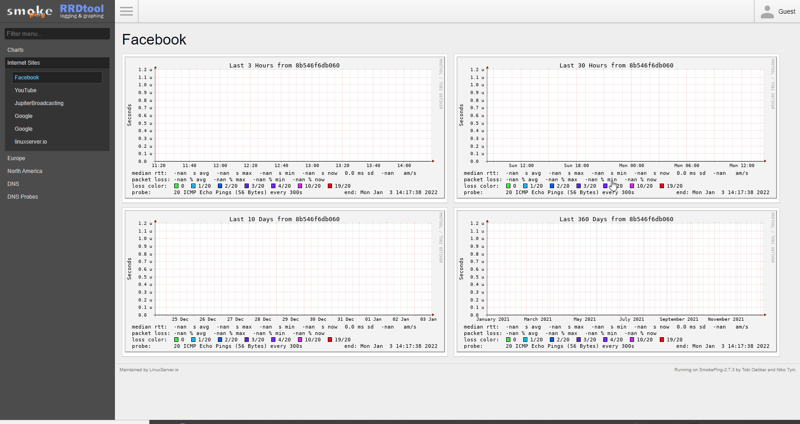Open the RRDtool logo link
Image resolution: width=800 pixels, height=424 pixels.
(x=81, y=11)
